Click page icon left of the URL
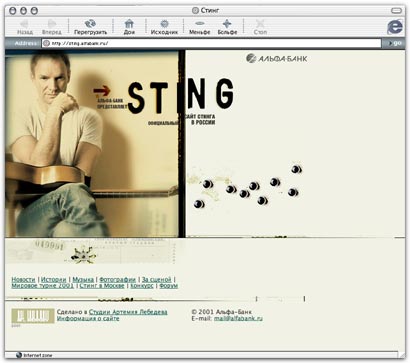Image resolution: width=410 pixels, height=363 pixels. point(46,43)
